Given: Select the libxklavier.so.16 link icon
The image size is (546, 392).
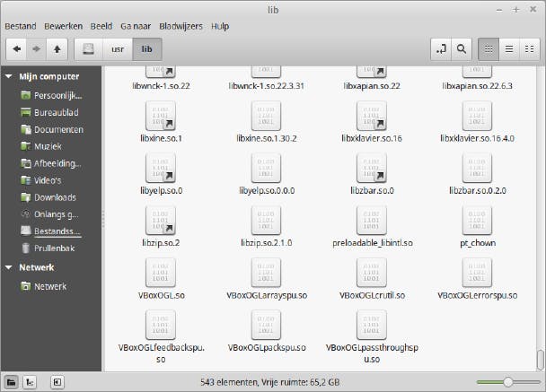Looking at the screenshot, I should click(372, 116).
